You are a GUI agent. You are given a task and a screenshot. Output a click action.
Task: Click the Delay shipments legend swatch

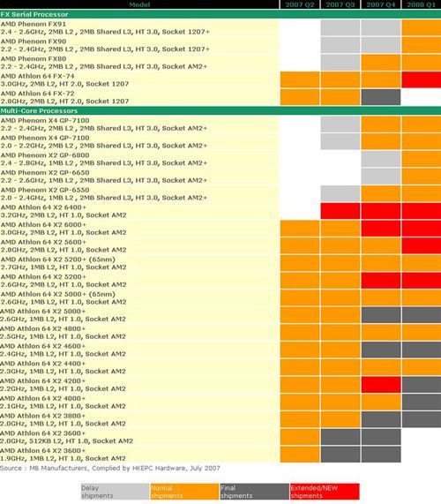115,492
